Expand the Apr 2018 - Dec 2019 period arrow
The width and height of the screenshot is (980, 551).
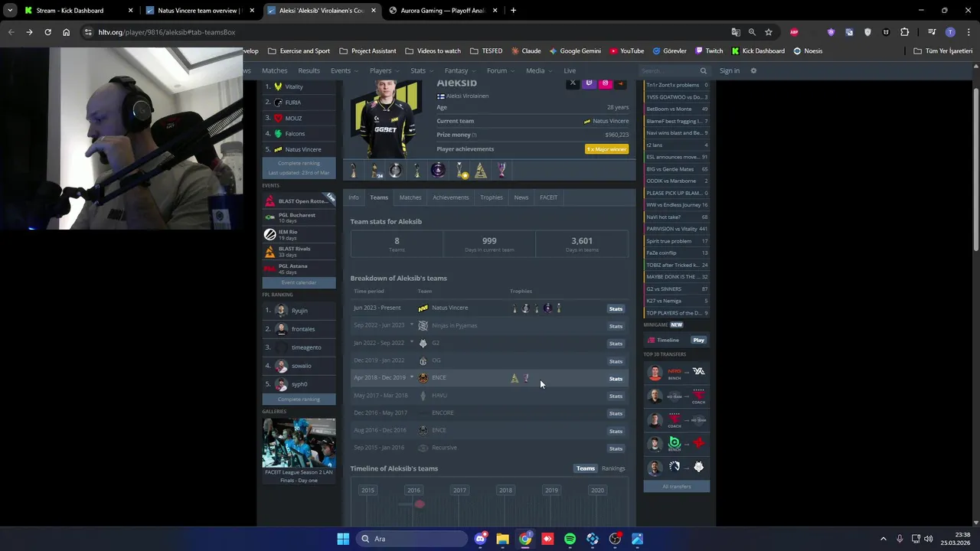click(x=411, y=378)
